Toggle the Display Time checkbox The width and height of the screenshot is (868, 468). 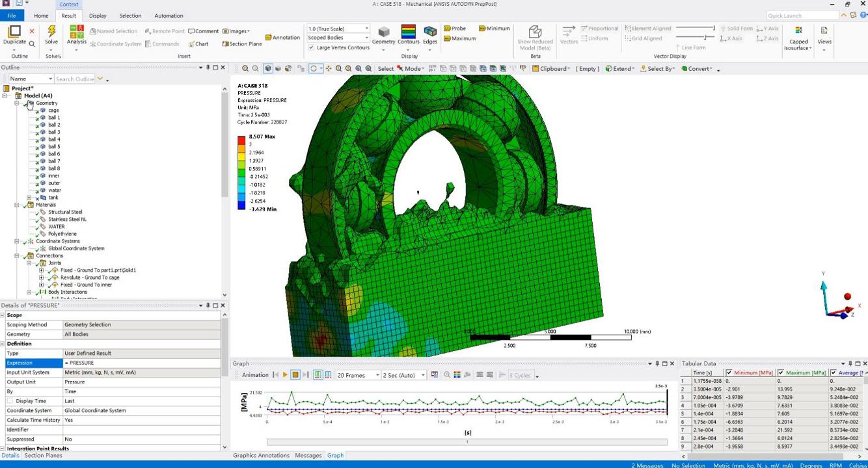pyautogui.click(x=10, y=401)
